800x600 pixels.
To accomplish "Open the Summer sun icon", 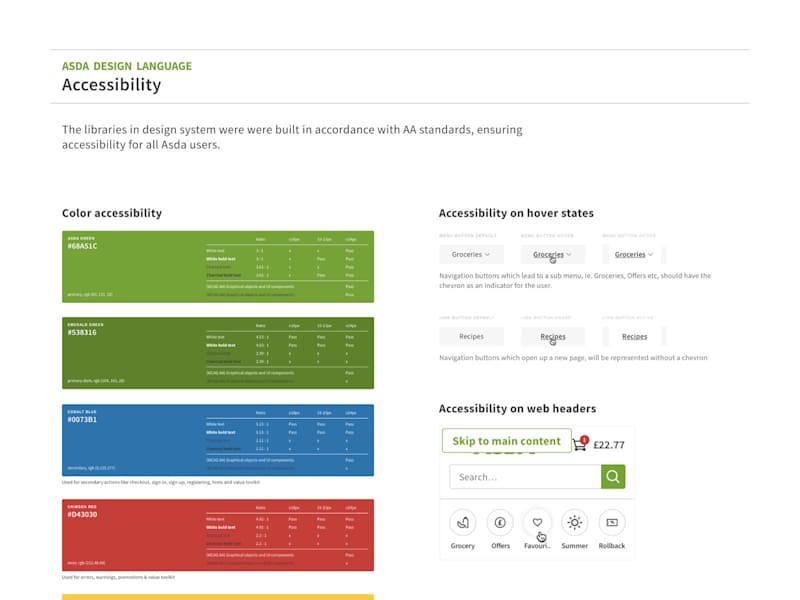I will click(x=574, y=522).
